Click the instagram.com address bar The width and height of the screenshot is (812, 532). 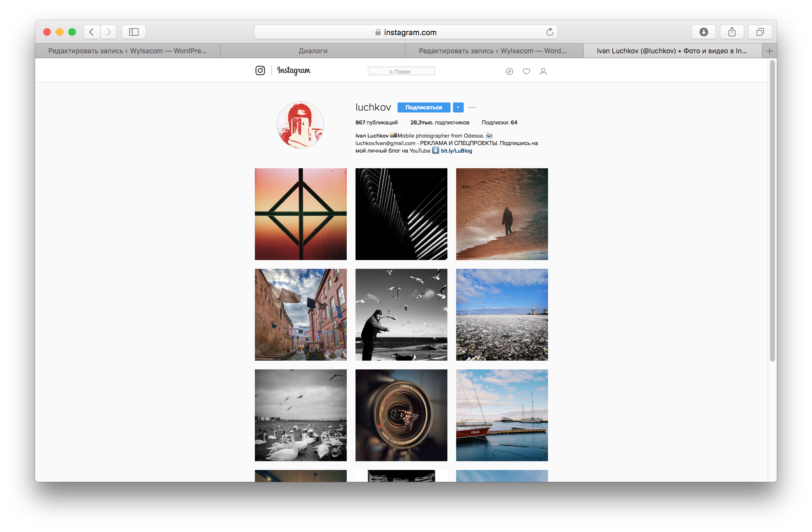tap(406, 32)
